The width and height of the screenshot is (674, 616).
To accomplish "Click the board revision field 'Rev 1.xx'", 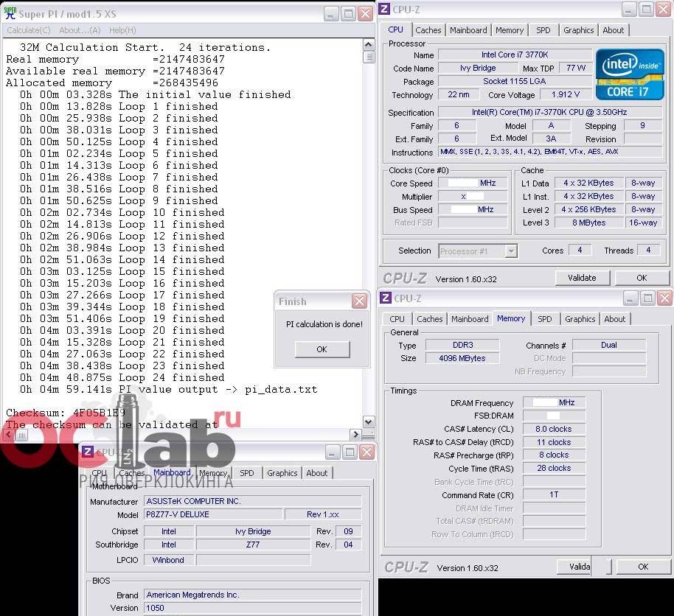I will pyautogui.click(x=323, y=514).
